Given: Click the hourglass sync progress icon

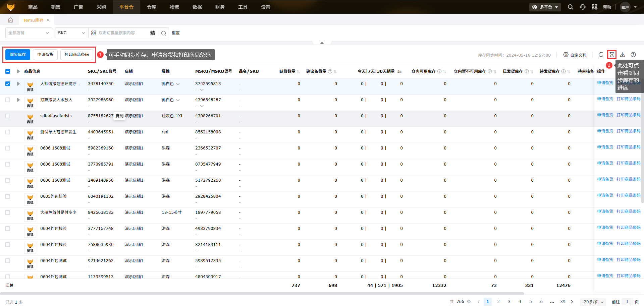Looking at the screenshot, I should 611,55.
